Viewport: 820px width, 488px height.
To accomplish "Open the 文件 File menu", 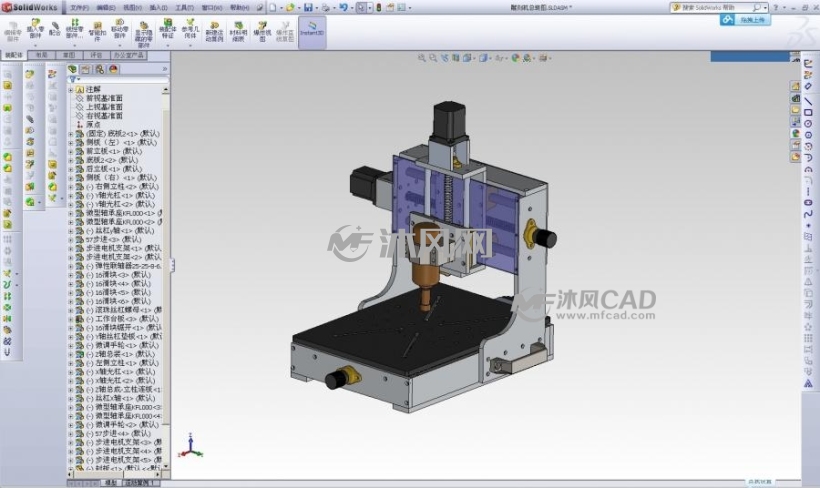I will pyautogui.click(x=79, y=8).
